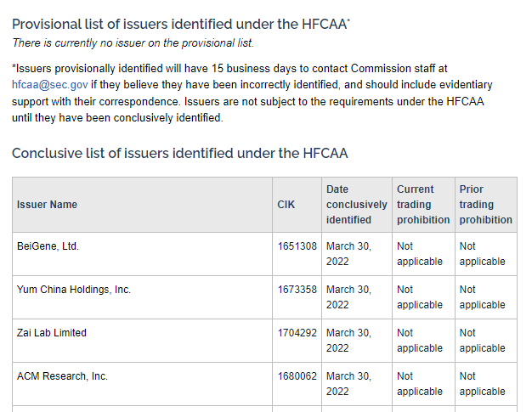
Task: Select the CIK column header
Action: point(286,205)
